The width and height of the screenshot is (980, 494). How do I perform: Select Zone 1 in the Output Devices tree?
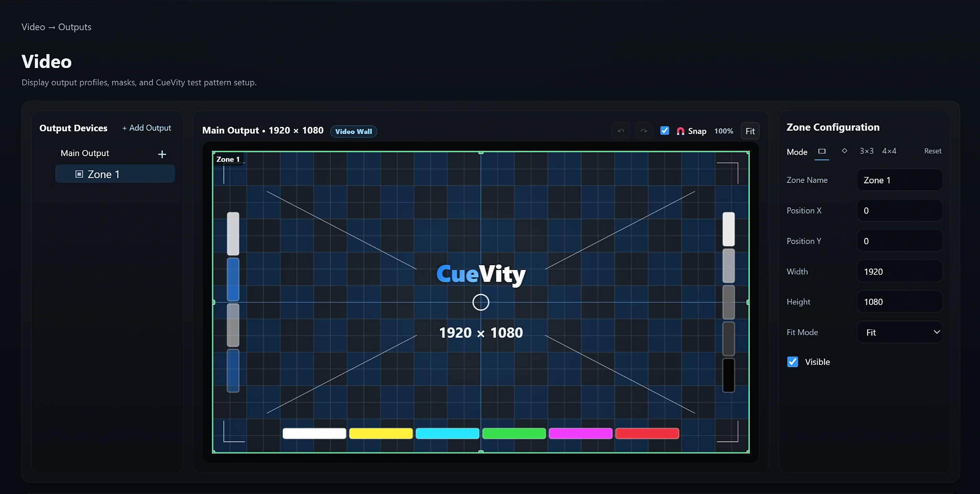(115, 174)
